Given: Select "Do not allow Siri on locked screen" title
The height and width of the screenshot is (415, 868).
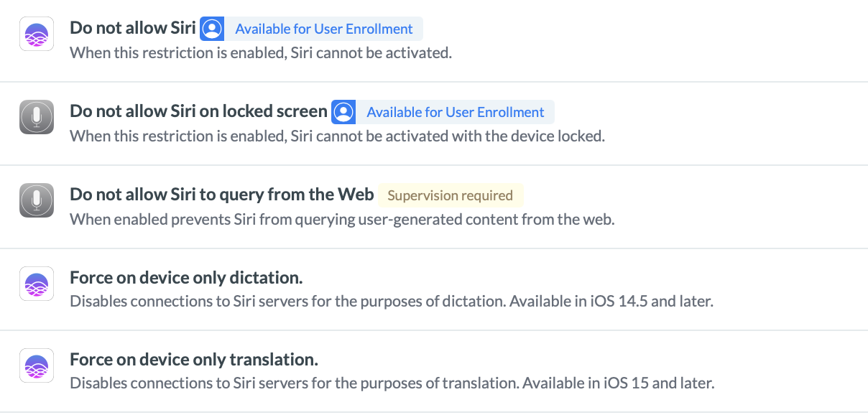Looking at the screenshot, I should pyautogui.click(x=198, y=111).
